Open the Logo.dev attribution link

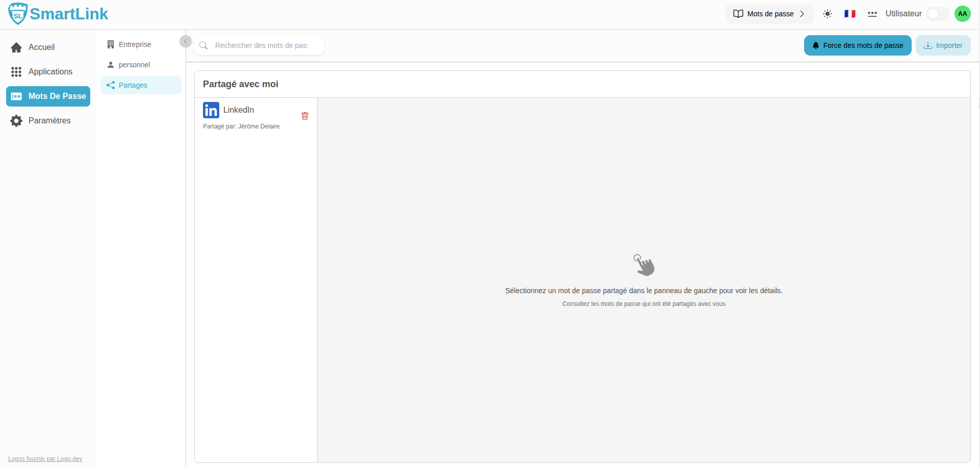tap(45, 459)
